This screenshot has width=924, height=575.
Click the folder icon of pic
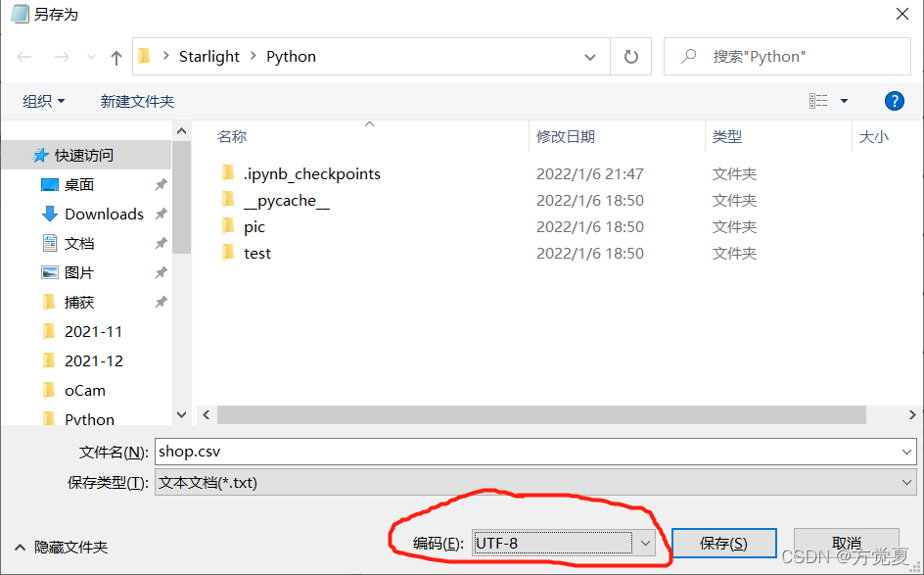pyautogui.click(x=228, y=226)
